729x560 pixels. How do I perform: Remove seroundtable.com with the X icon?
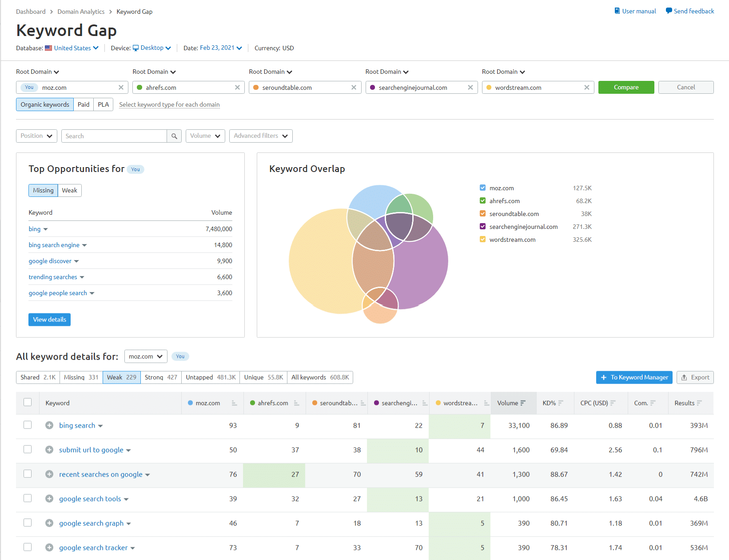(x=354, y=88)
